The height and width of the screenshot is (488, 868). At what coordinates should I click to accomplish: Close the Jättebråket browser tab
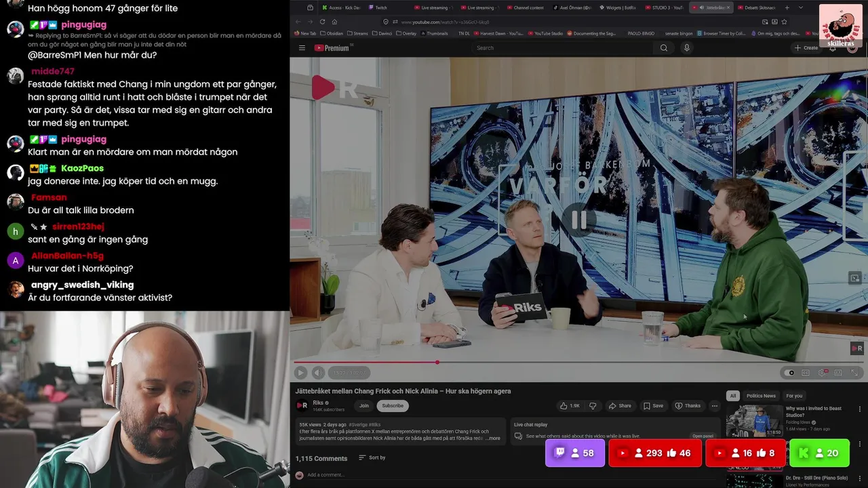pyautogui.click(x=729, y=7)
